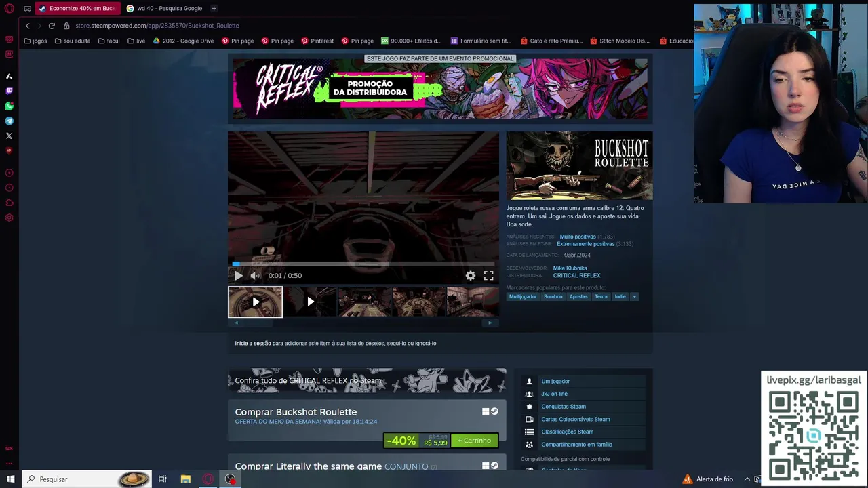This screenshot has height=488, width=868.
Task: Play the trailer video
Action: pyautogui.click(x=238, y=275)
